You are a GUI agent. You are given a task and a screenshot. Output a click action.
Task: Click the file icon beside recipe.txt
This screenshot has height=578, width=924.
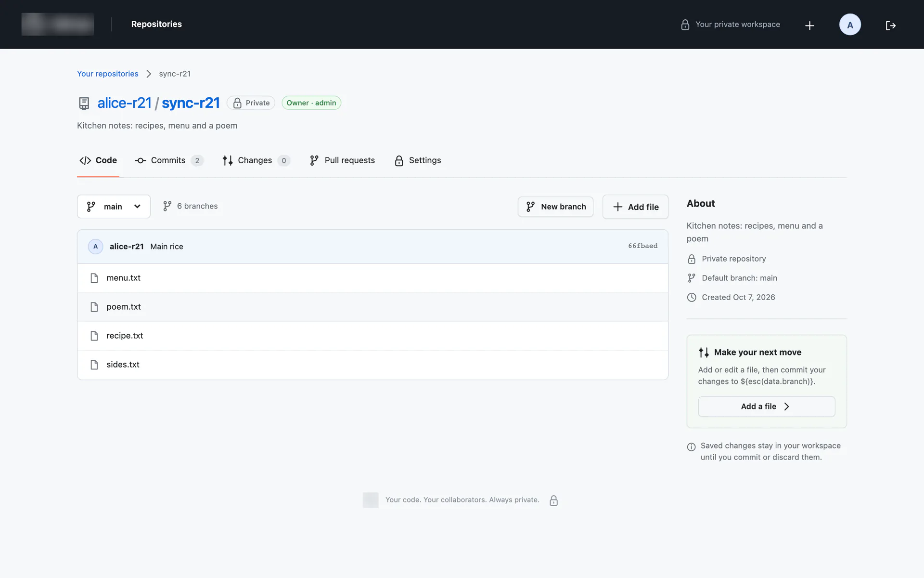click(94, 336)
